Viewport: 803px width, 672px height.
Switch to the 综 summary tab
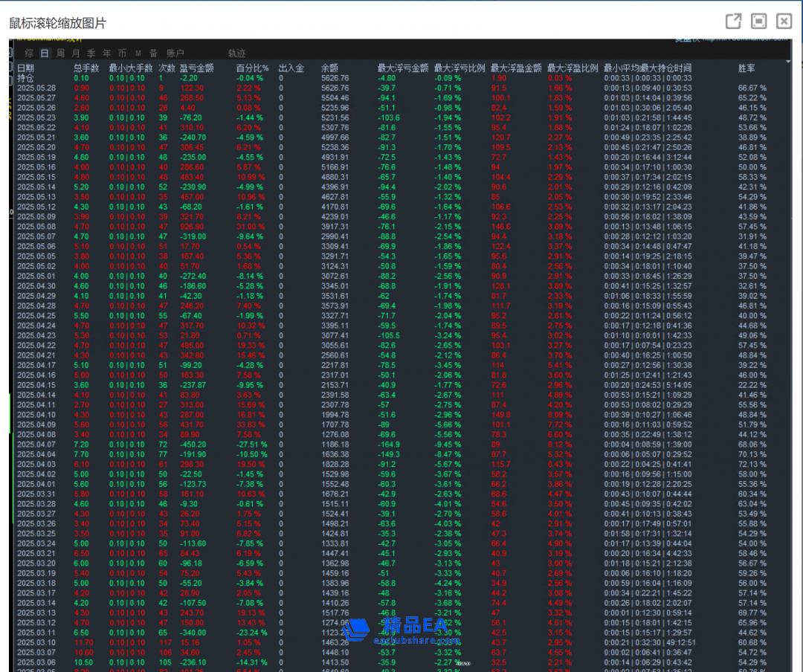[29, 54]
